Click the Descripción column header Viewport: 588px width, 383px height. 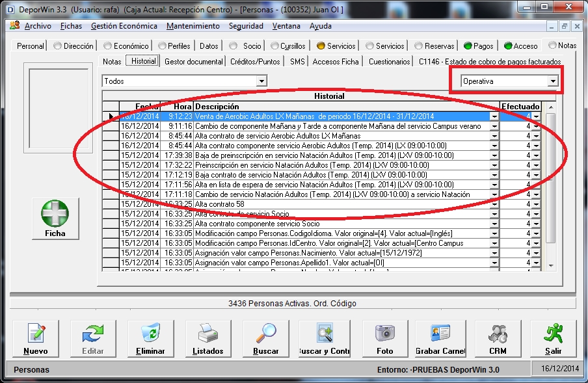347,107
